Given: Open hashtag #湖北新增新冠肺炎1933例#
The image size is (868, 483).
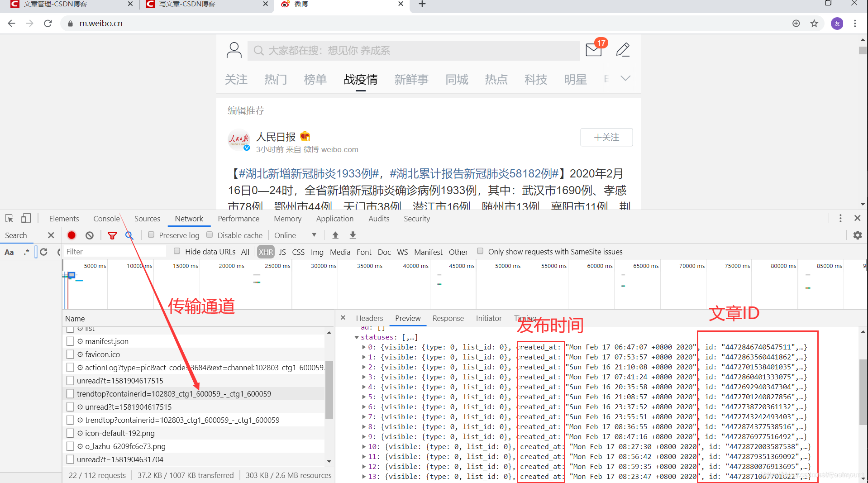Looking at the screenshot, I should pos(309,174).
